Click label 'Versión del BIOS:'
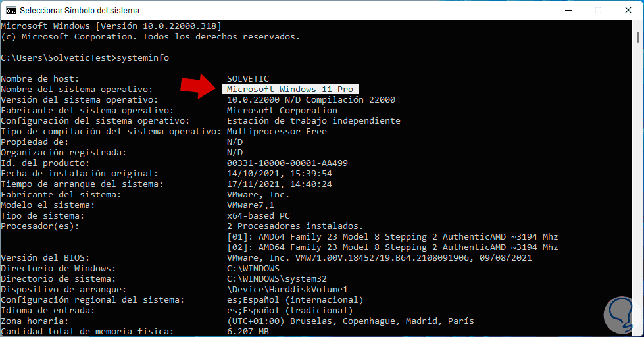 pos(45,258)
